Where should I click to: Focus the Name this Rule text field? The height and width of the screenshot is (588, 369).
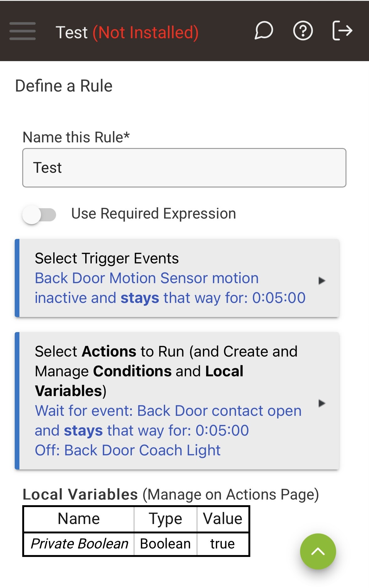(x=184, y=168)
